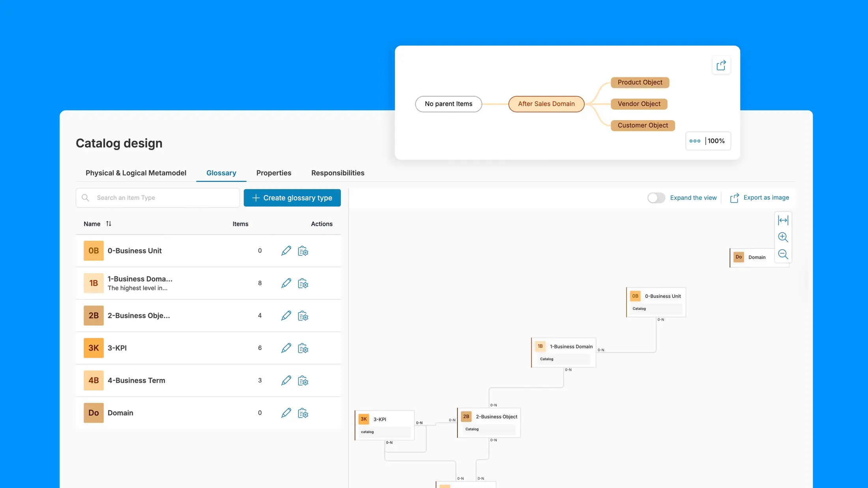
Task: Open configuration icon for 4-Business Term
Action: point(303,381)
